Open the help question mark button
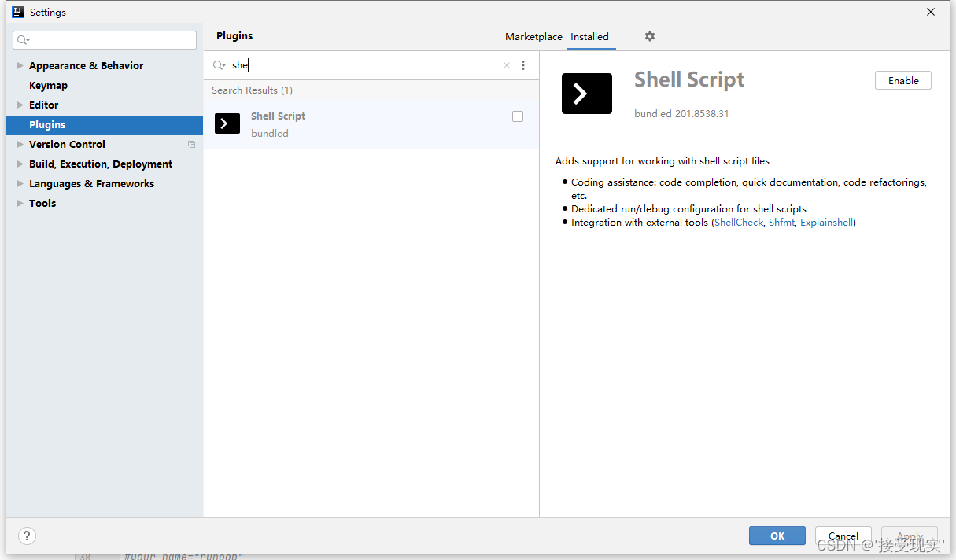 [x=27, y=536]
